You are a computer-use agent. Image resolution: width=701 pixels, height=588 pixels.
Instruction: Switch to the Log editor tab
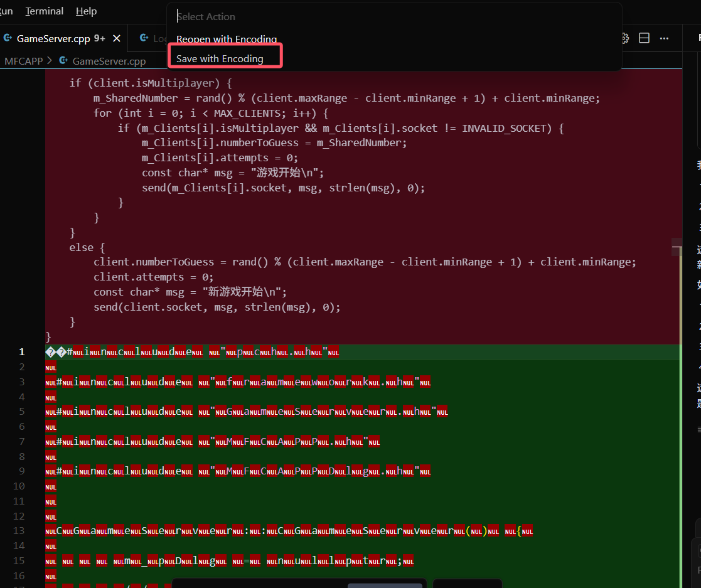(x=157, y=38)
